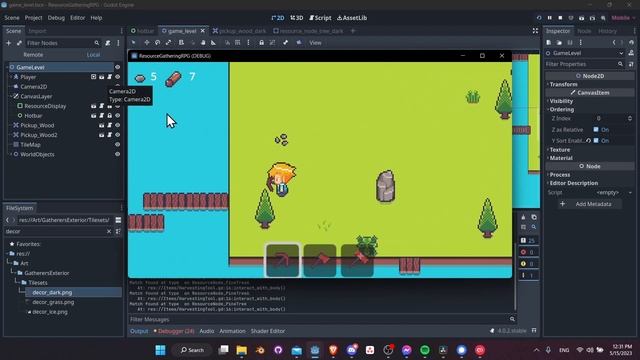Open the Debug menu
Viewport: 640px width, 360px height.
click(56, 18)
